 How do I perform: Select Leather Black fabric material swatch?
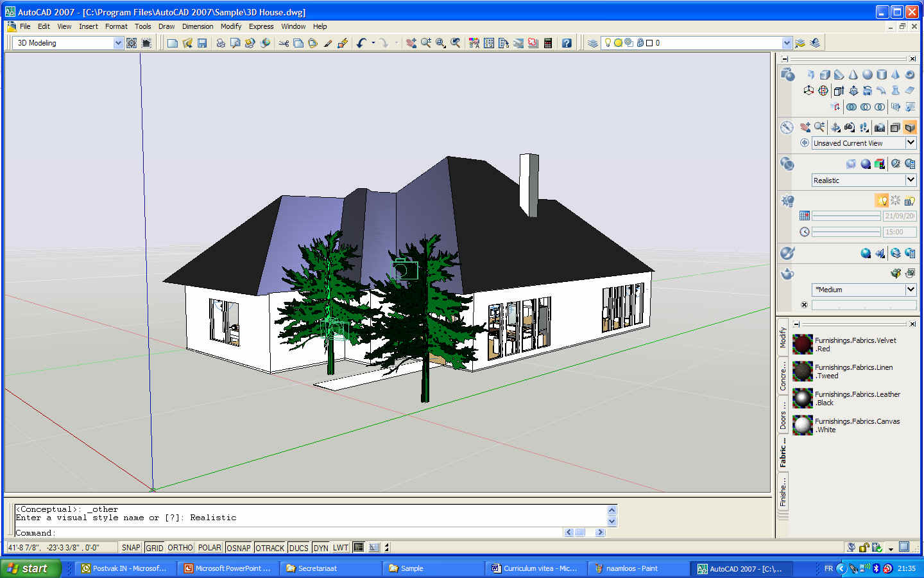point(802,398)
